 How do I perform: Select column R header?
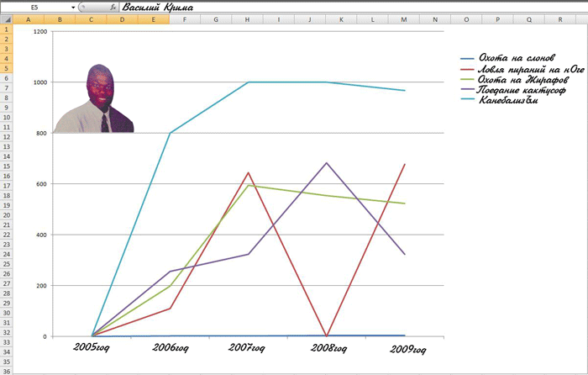tap(560, 19)
